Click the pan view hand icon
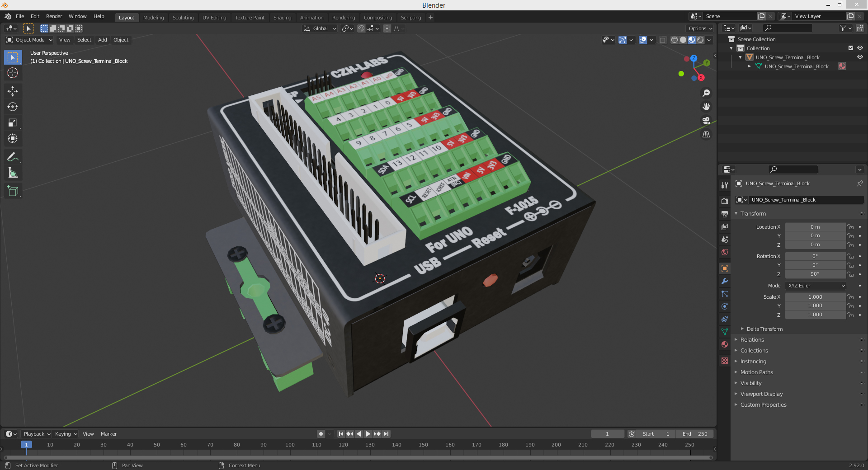868x470 pixels. coord(706,107)
